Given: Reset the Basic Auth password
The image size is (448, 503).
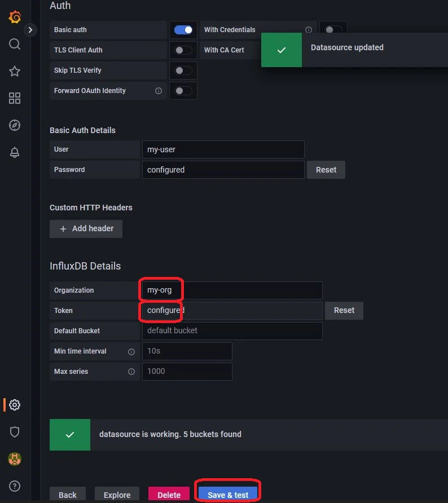Looking at the screenshot, I should 326,170.
